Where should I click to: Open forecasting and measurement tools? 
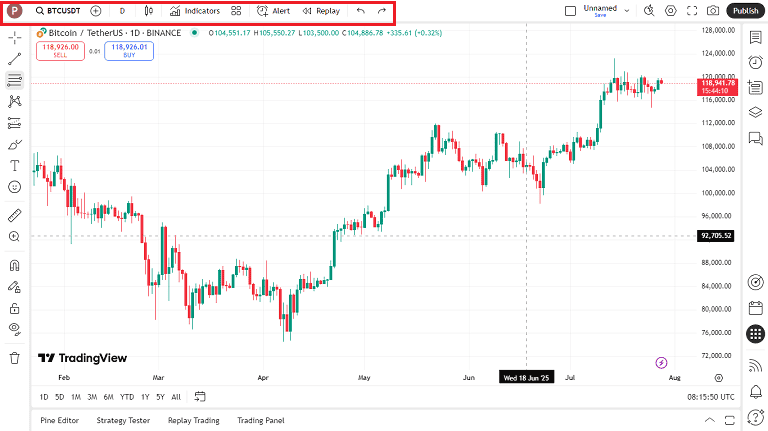point(15,123)
